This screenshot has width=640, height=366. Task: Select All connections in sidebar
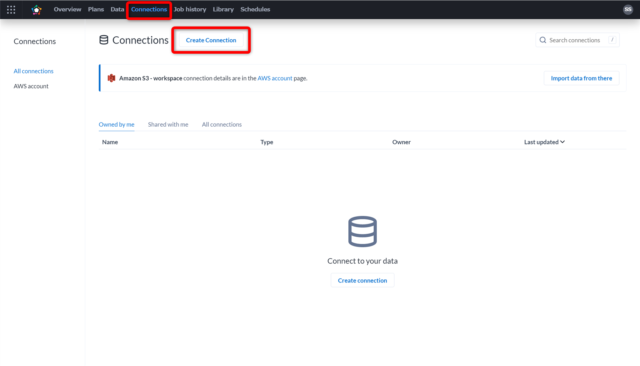pos(33,71)
